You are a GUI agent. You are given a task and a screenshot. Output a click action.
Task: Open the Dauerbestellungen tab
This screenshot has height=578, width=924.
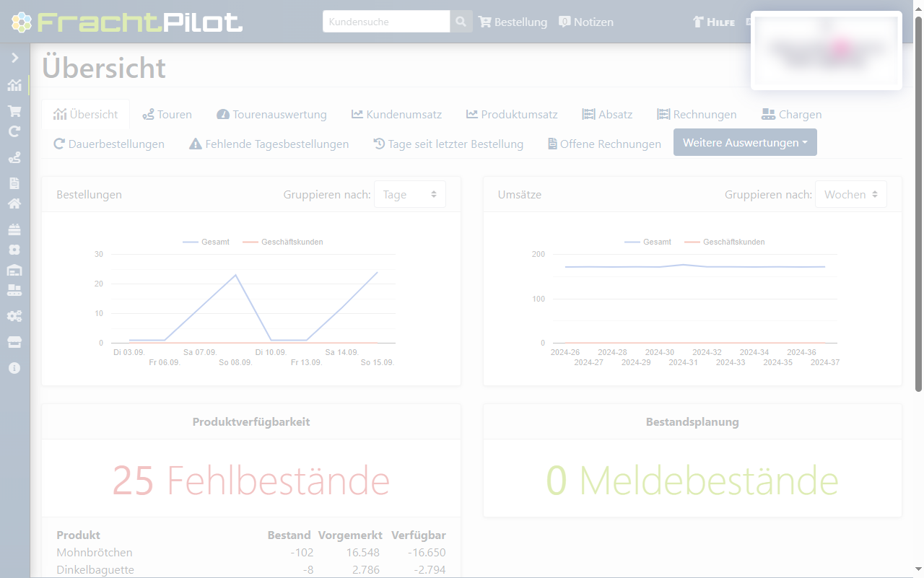pyautogui.click(x=109, y=144)
